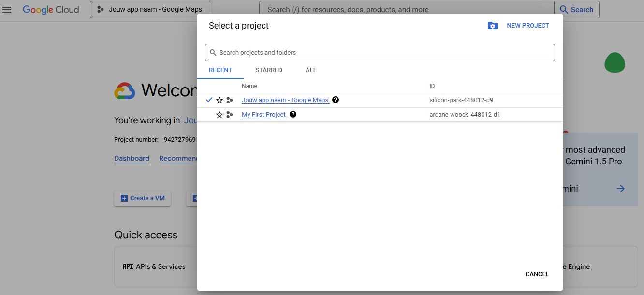The image size is (644, 295).
Task: Click help icon beside My First Project
Action: pyautogui.click(x=293, y=115)
